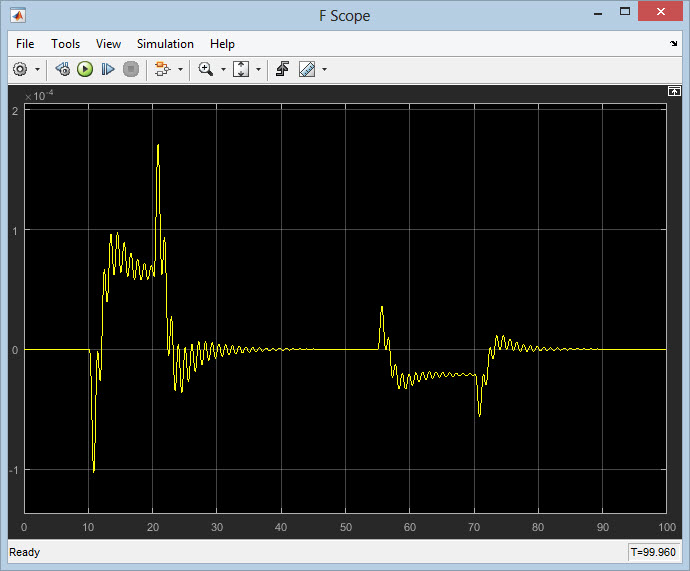Click the ×10⁻⁴ axis exponent label
The image size is (690, 571).
click(x=39, y=95)
